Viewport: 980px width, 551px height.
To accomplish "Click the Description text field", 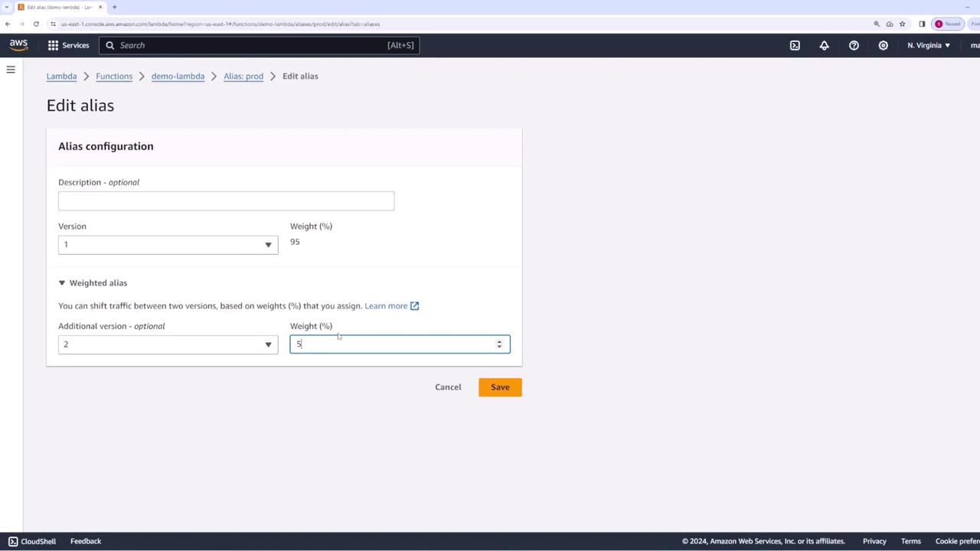I will [226, 201].
